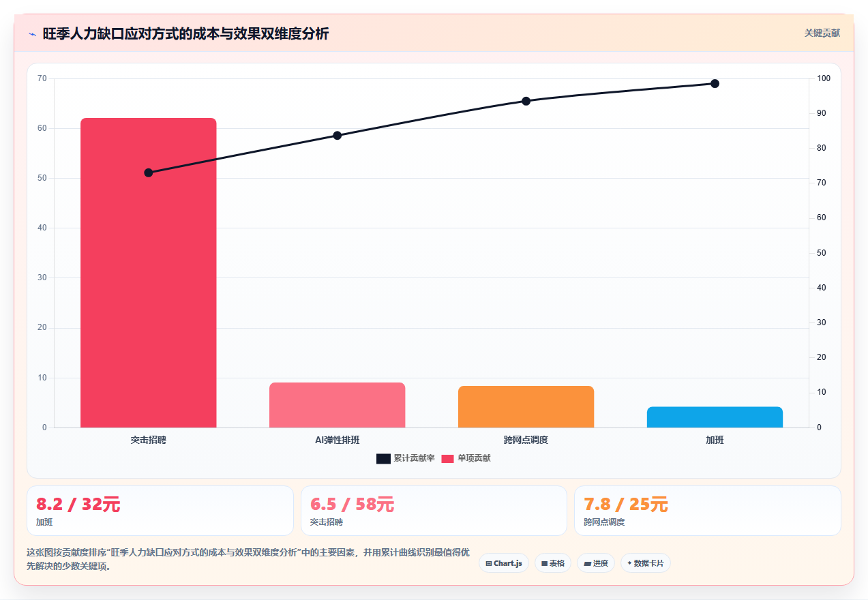Click the pink AI弹性排班 bar

point(337,405)
